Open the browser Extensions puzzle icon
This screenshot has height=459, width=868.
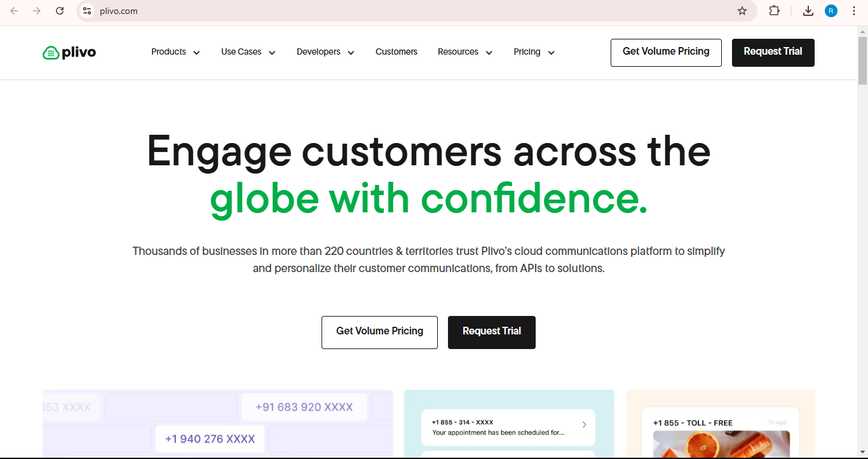coord(774,11)
